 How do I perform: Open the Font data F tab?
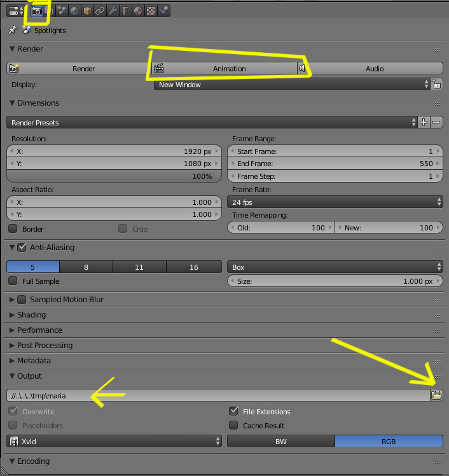coord(125,11)
